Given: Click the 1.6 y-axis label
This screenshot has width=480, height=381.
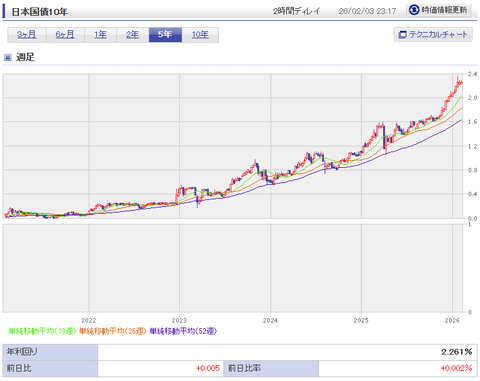Looking at the screenshot, I should [472, 122].
